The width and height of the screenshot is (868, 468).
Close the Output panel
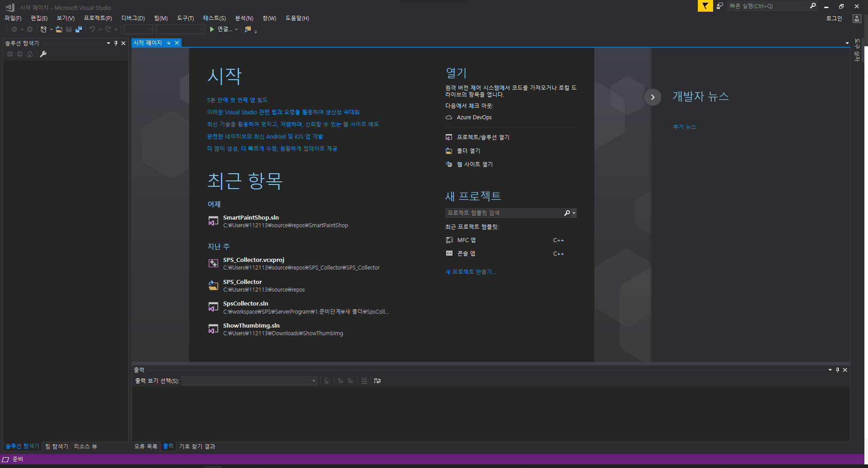point(845,370)
